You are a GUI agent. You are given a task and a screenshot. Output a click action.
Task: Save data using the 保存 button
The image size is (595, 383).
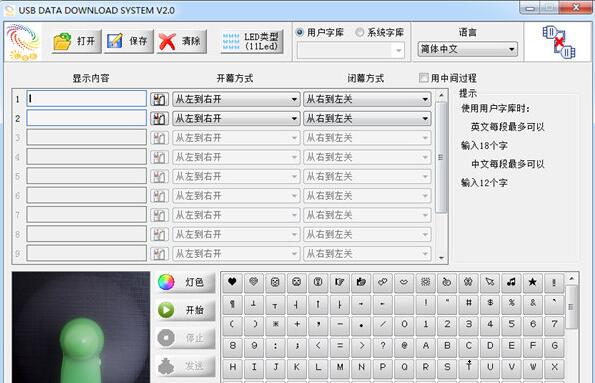click(128, 41)
